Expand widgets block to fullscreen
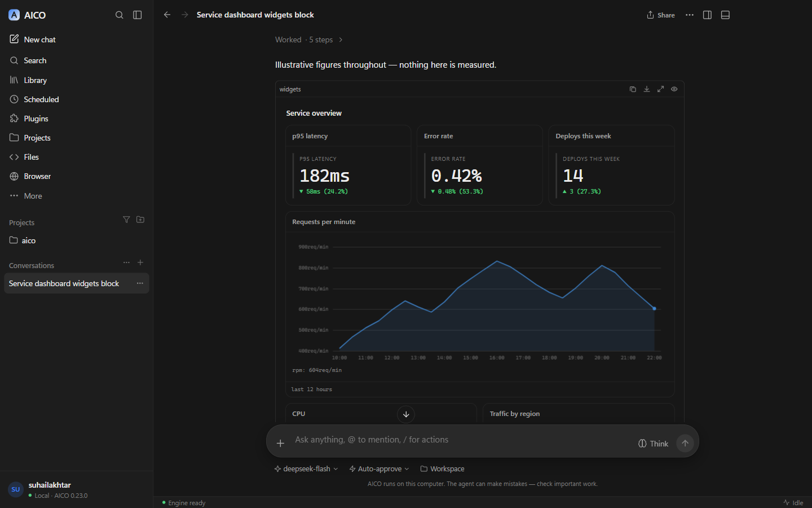The height and width of the screenshot is (508, 812). [x=660, y=89]
